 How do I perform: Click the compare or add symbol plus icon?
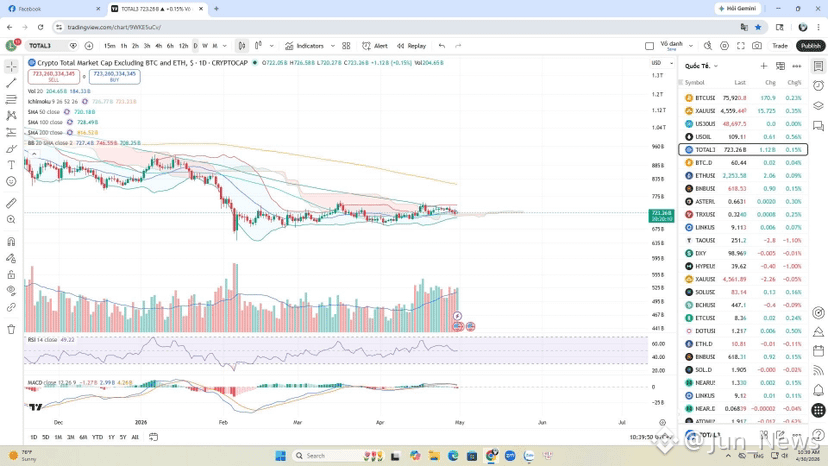[x=89, y=46]
